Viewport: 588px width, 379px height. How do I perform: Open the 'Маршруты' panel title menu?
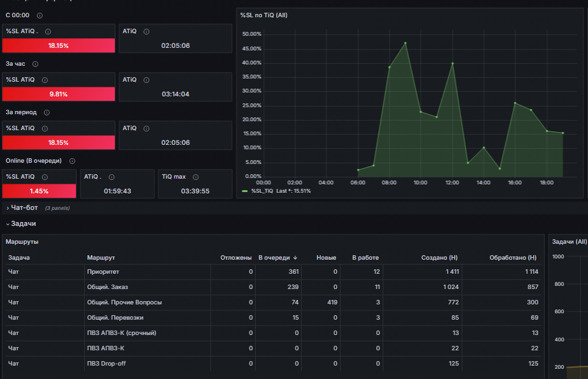[x=22, y=242]
